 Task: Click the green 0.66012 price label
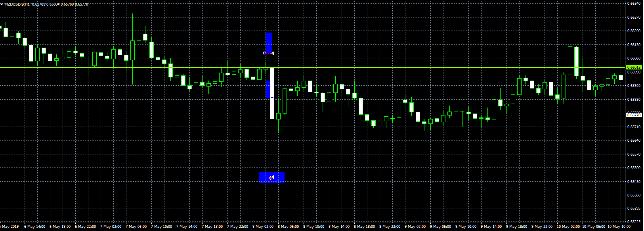pos(634,67)
